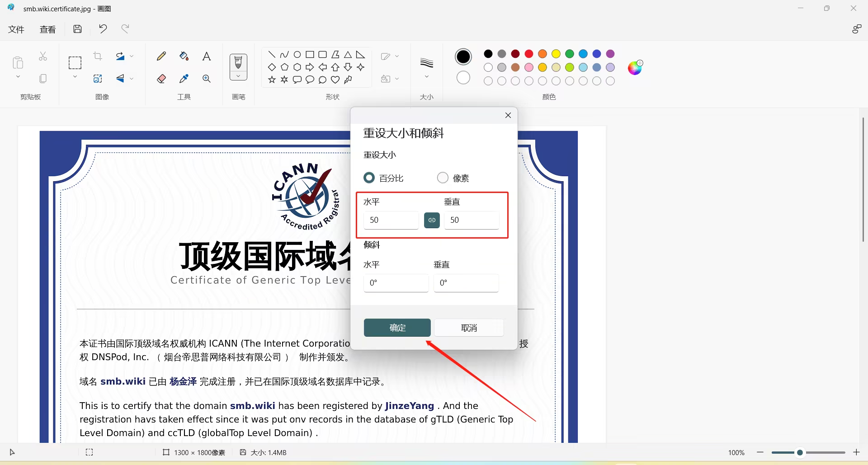Open the 文件 menu
Screen dimensions: 868x465
(x=16, y=29)
